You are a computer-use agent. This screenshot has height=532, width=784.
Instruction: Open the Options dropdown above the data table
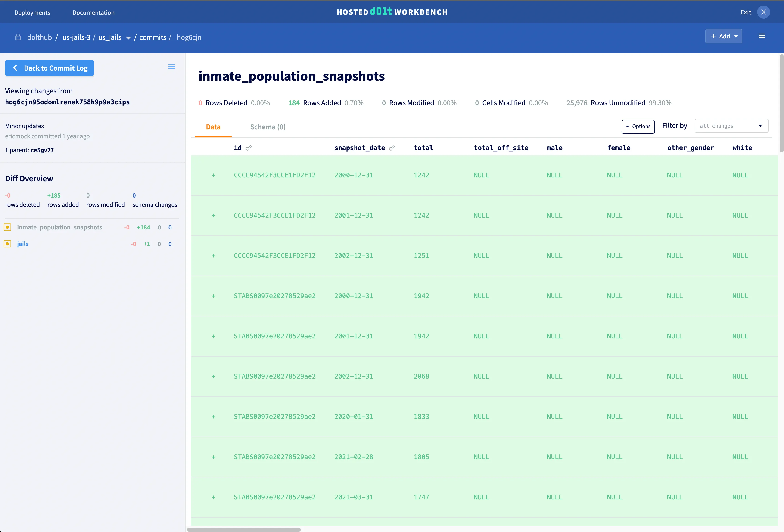pos(638,127)
